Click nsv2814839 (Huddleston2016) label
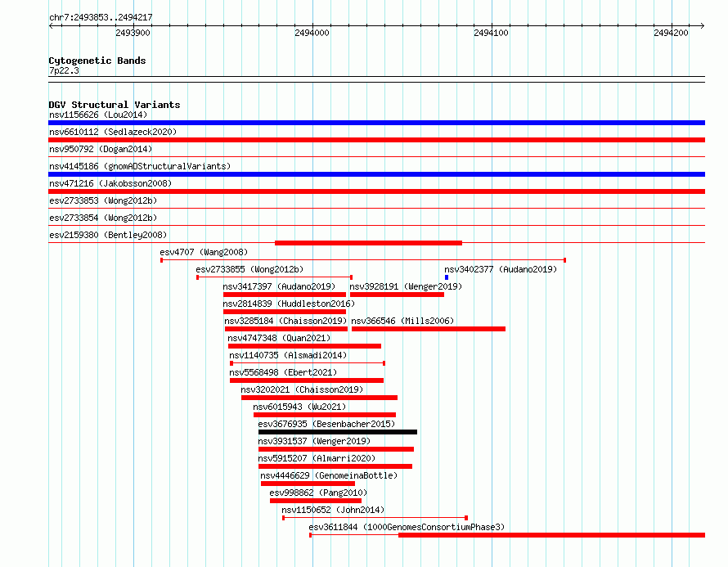The height and width of the screenshot is (567, 728). click(x=289, y=304)
